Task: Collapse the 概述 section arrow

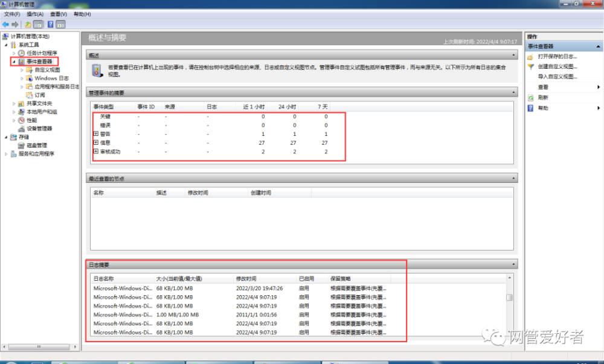Action: 513,56
